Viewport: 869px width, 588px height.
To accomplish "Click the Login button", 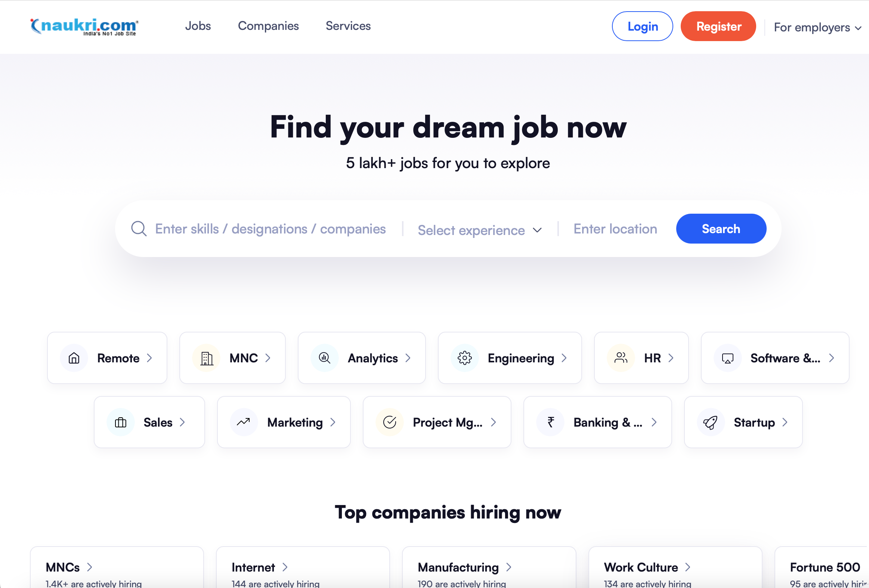I will pyautogui.click(x=642, y=26).
